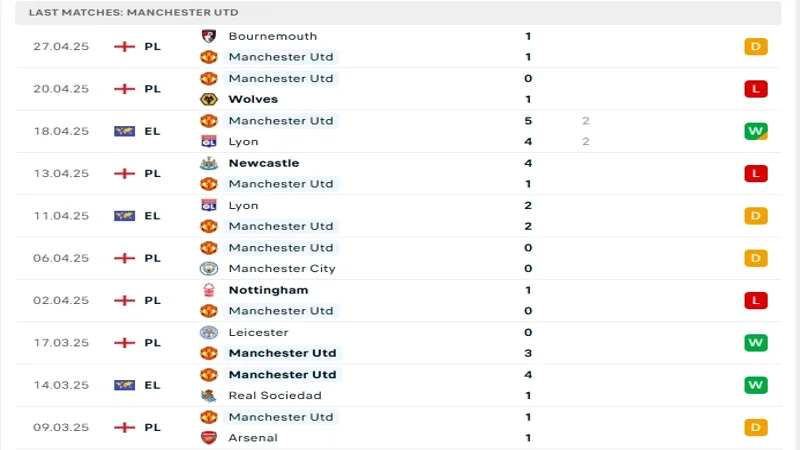The width and height of the screenshot is (800, 450).
Task: Click the Leicester club crest icon
Action: (208, 332)
